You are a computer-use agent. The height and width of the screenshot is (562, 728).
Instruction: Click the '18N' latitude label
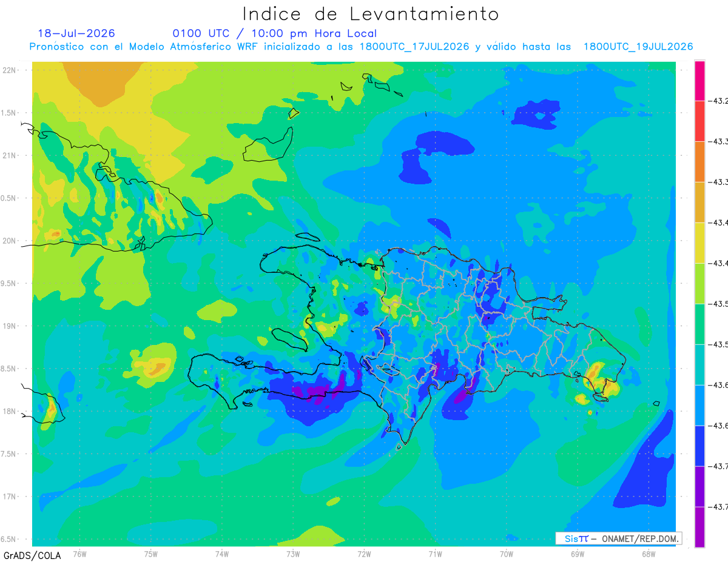10,411
